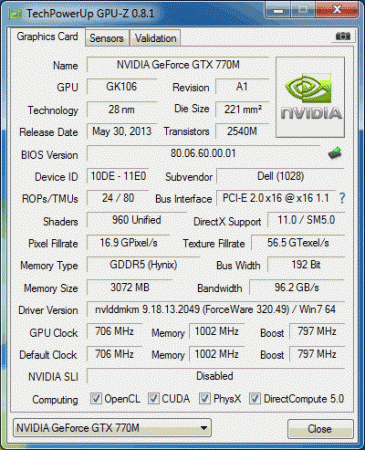Click the Close button at the bottom
The height and width of the screenshot is (450, 365).
320,429
